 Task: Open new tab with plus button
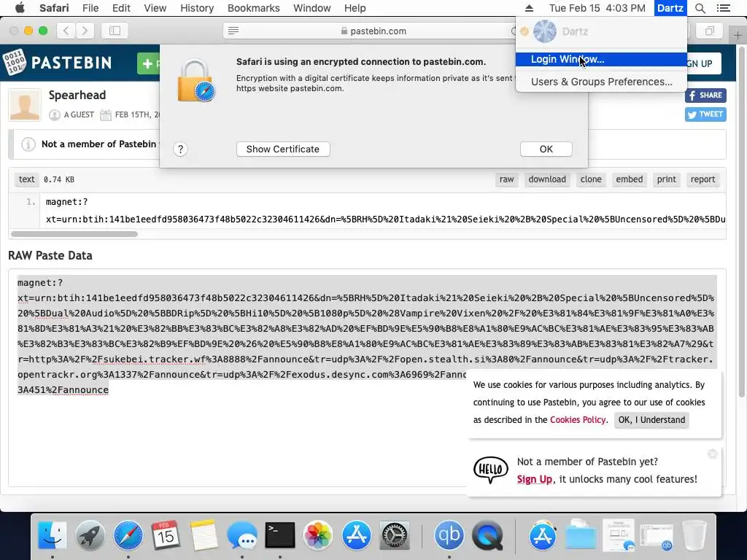pos(738,35)
